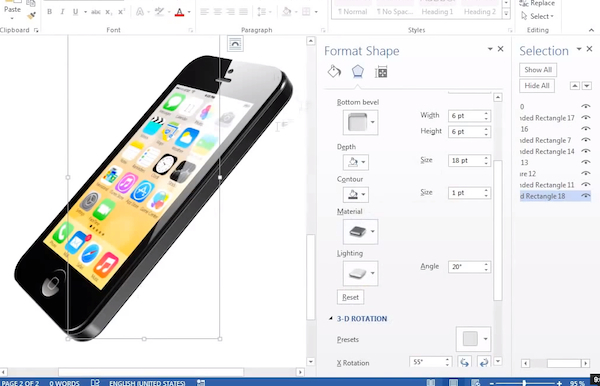Open proofing status icon in status bar
Viewport: 600px width, 386px height.
95,382
